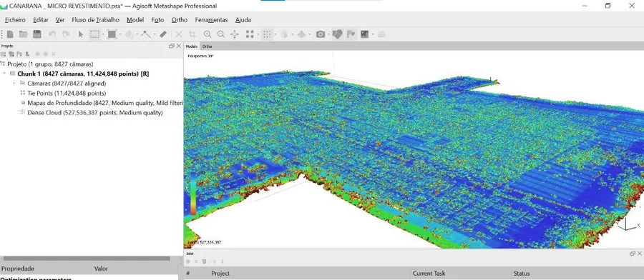Open the Ajuda menu
The height and width of the screenshot is (280, 644).
[x=243, y=20]
